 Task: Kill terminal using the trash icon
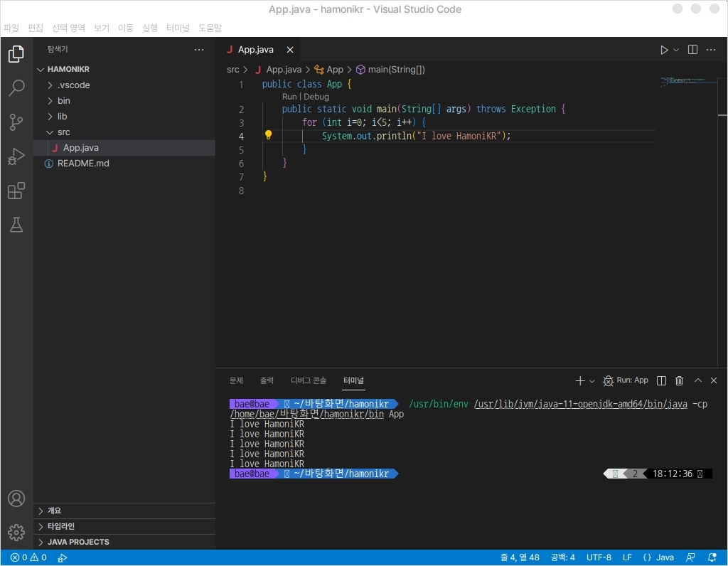[679, 381]
